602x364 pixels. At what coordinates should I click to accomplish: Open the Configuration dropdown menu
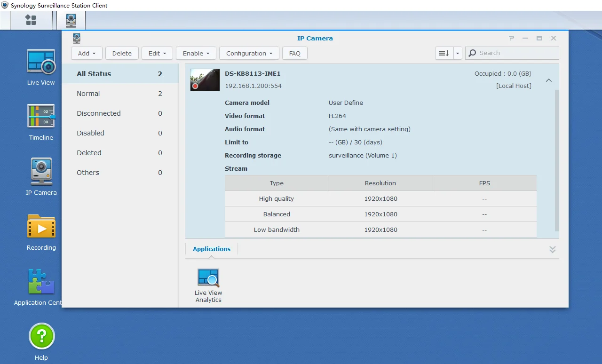(x=249, y=53)
